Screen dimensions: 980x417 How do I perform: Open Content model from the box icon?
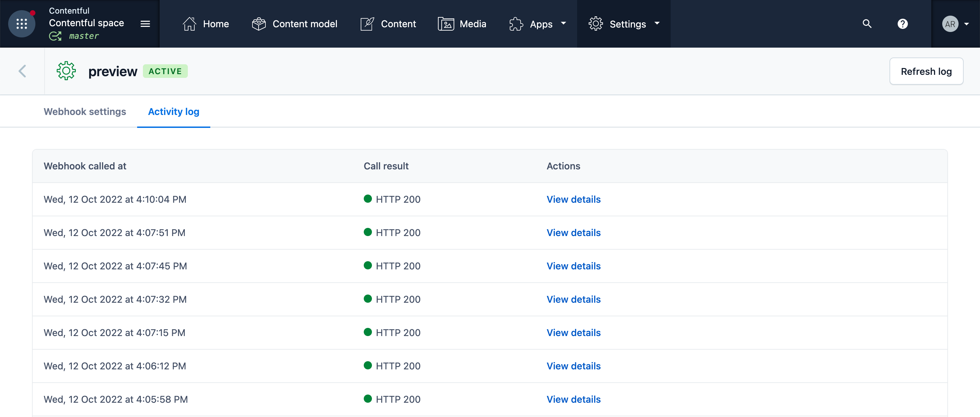[x=259, y=23]
